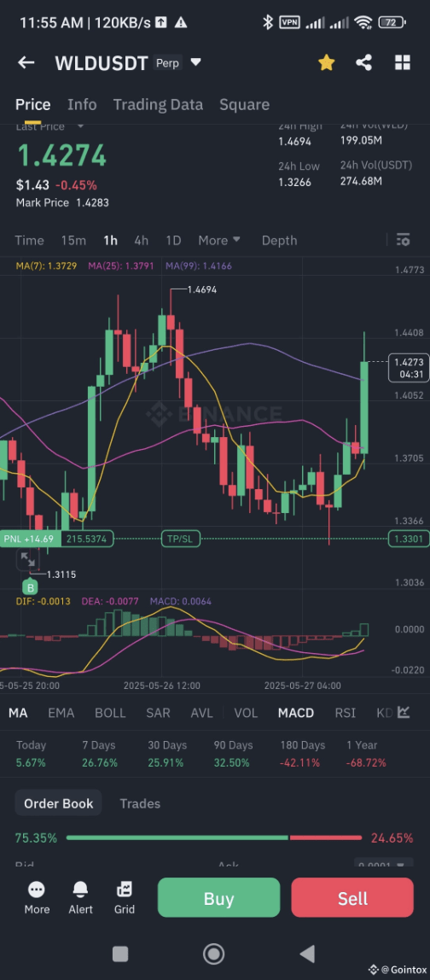The height and width of the screenshot is (980, 430).
Task: Open the Depth chart view
Action: pos(279,241)
